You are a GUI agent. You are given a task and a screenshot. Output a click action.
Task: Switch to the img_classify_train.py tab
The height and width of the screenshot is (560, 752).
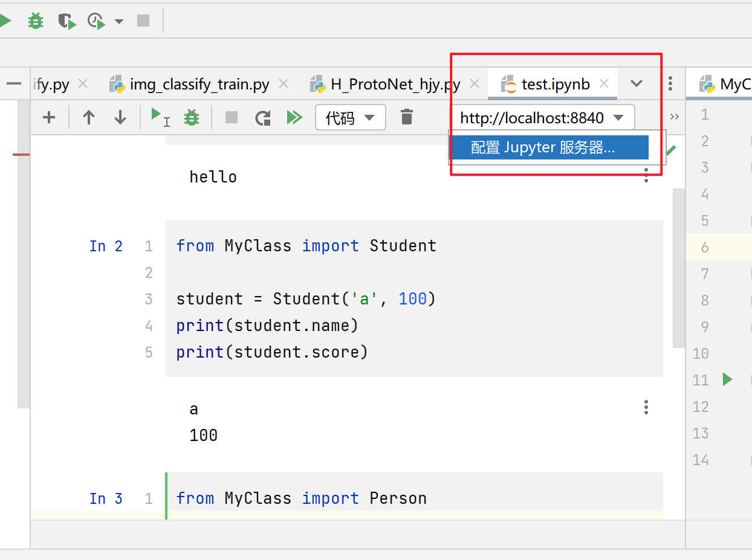[x=199, y=85]
